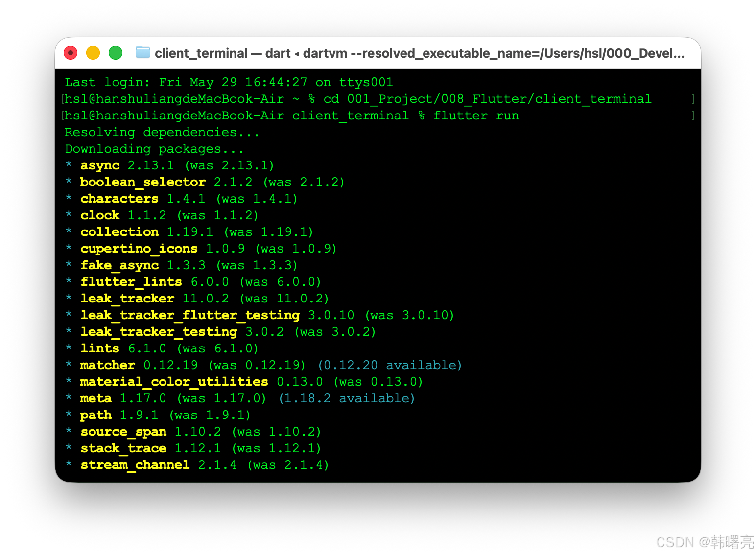Click the matcher 0.12.19 package name
Screen dimensions: 756x555
[107, 365]
